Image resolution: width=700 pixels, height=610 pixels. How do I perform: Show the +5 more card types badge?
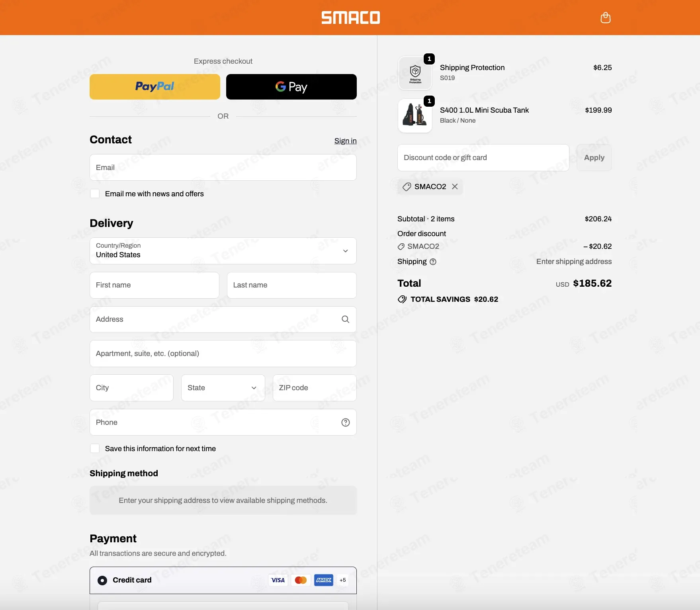[x=342, y=580]
